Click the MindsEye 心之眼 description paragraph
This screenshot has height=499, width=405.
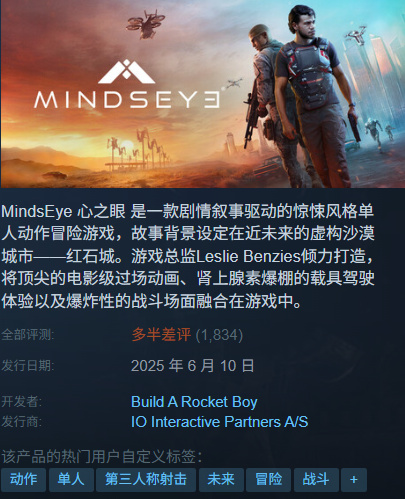coord(188,256)
